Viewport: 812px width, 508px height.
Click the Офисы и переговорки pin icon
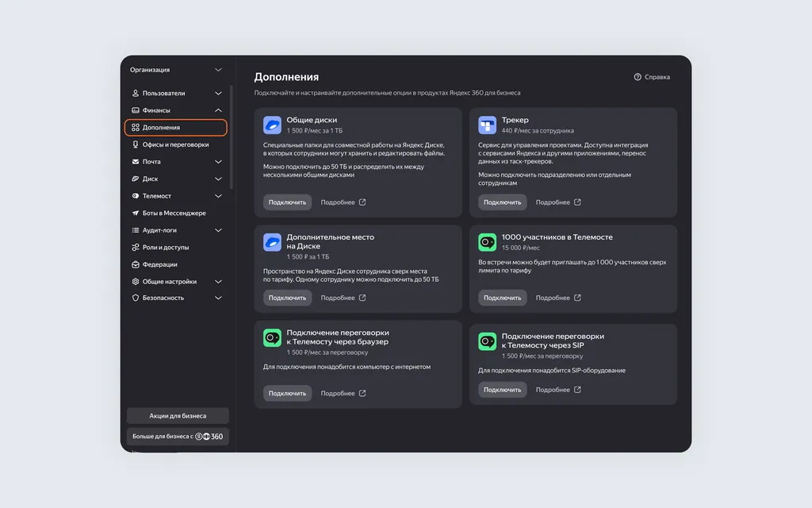(135, 144)
